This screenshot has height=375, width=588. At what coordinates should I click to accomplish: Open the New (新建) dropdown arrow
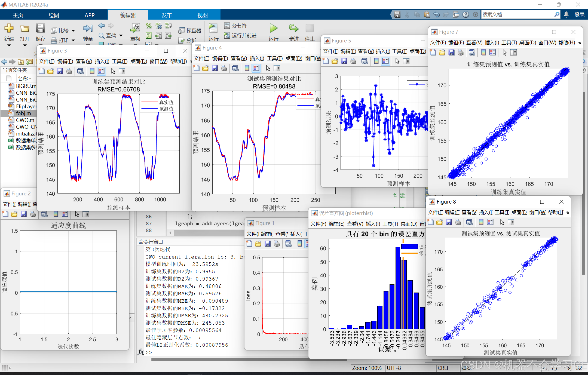[x=9, y=45]
